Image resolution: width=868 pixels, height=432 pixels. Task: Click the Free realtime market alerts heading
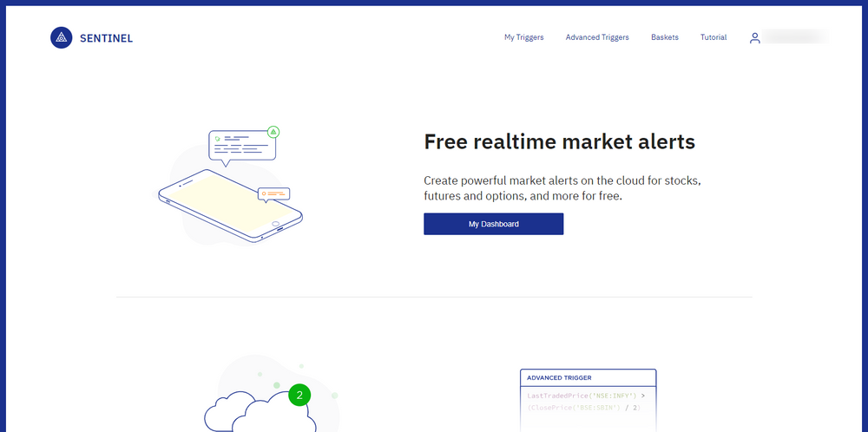[560, 142]
